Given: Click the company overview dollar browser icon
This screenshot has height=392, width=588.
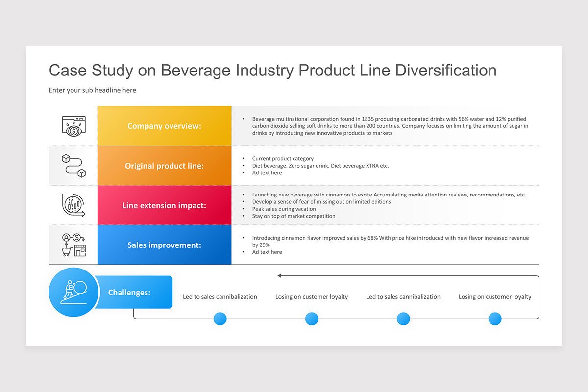Looking at the screenshot, I should (73, 125).
